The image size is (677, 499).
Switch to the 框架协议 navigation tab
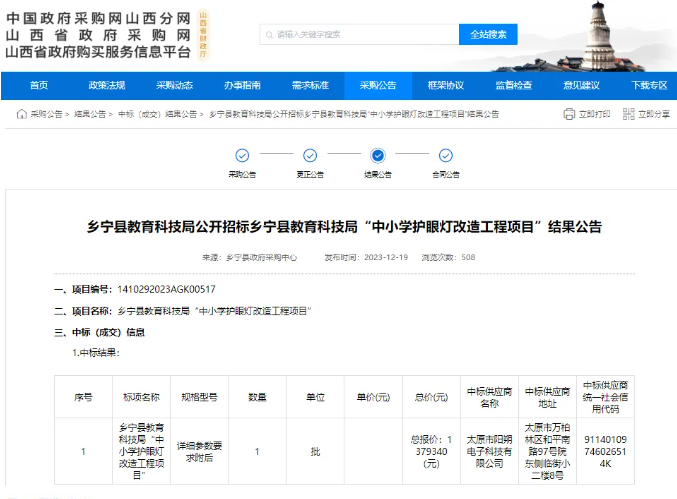tap(446, 85)
